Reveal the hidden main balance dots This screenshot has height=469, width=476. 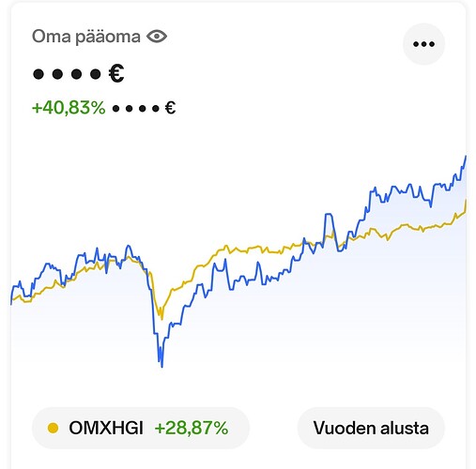pyautogui.click(x=67, y=74)
